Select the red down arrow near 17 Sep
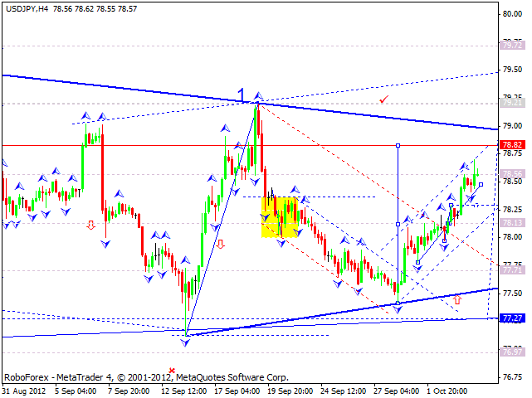Screen dimensions: 532x398 click(x=220, y=244)
